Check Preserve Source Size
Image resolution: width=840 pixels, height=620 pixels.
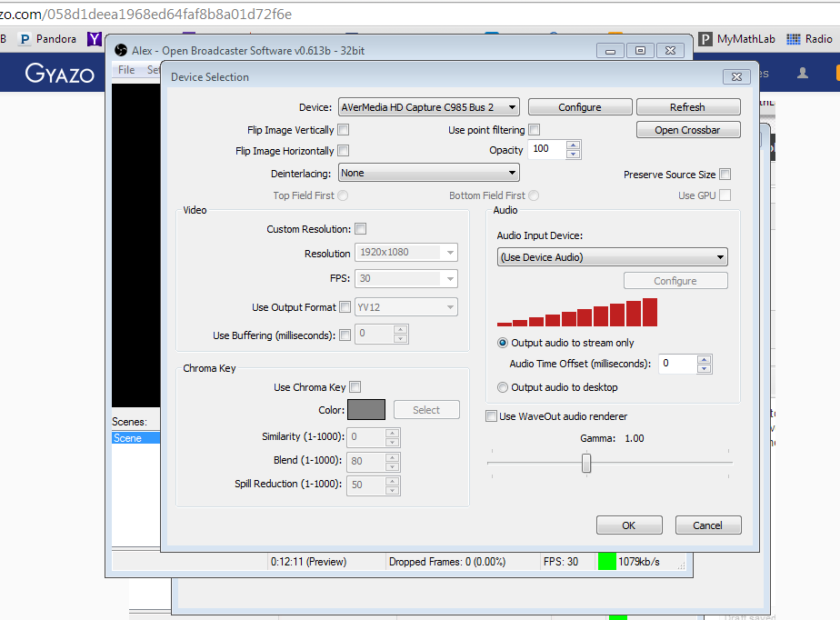click(725, 175)
